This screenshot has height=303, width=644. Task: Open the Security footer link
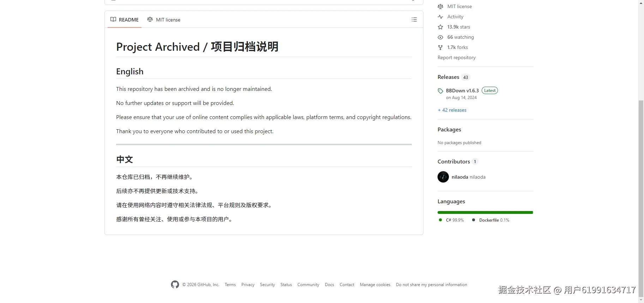click(267, 285)
